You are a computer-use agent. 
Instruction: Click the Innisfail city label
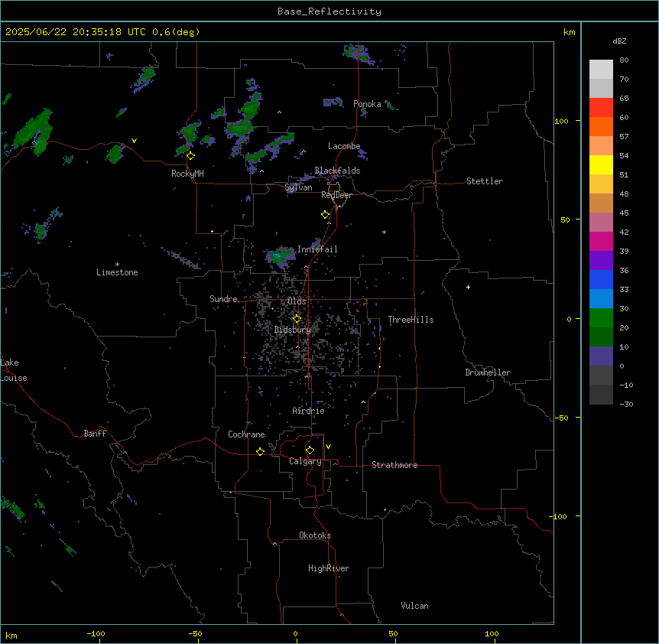(x=317, y=249)
